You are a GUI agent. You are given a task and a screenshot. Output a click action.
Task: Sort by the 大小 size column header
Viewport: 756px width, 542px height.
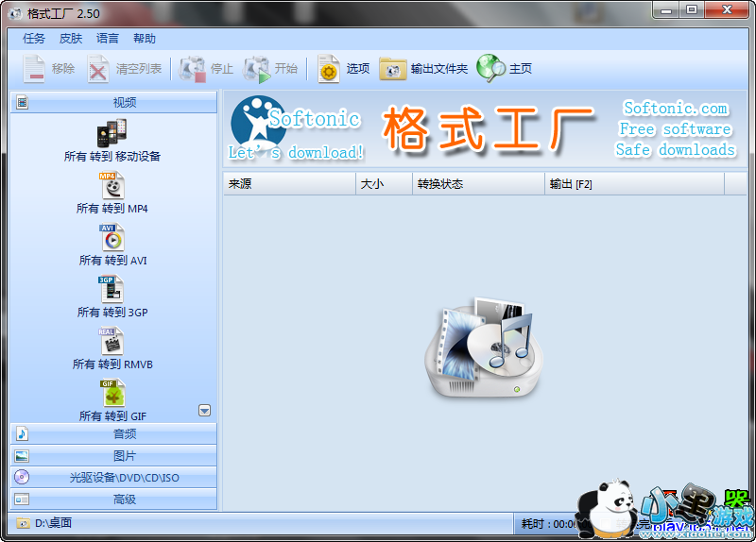pyautogui.click(x=385, y=184)
